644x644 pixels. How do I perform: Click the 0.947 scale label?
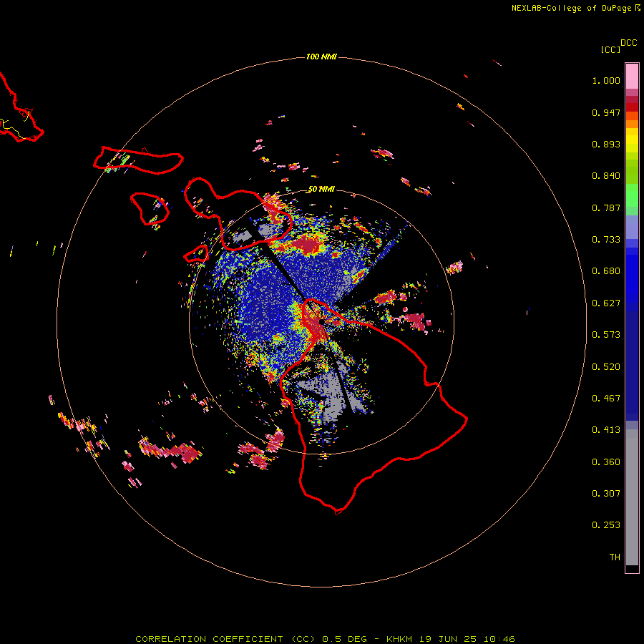click(x=606, y=112)
